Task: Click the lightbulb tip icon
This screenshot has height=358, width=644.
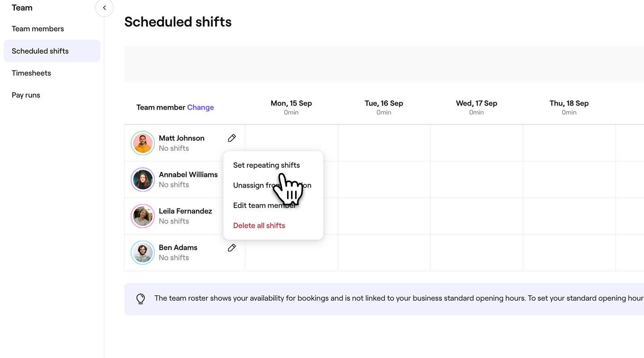Action: [141, 298]
